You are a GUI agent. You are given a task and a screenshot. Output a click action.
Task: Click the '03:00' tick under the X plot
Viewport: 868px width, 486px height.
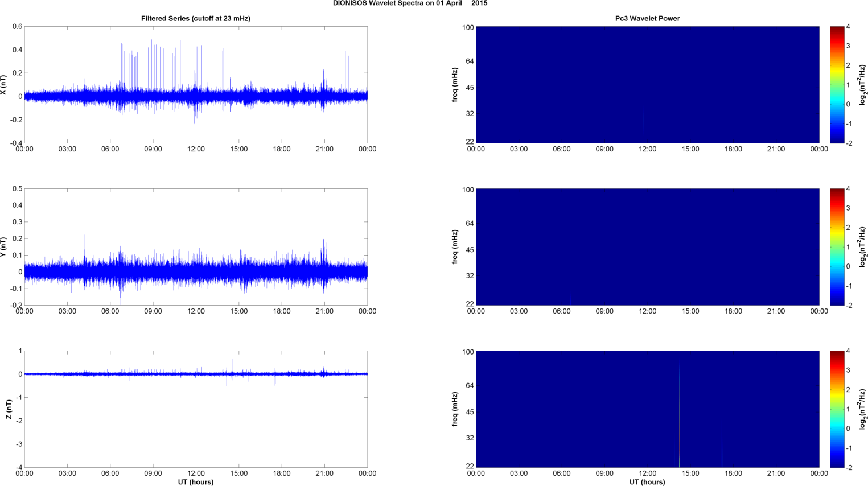pyautogui.click(x=67, y=149)
